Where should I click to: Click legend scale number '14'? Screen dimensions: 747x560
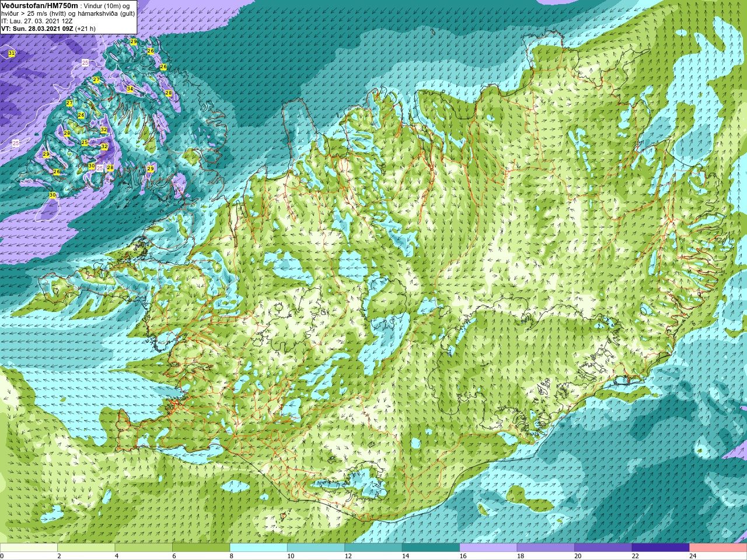tap(406, 556)
